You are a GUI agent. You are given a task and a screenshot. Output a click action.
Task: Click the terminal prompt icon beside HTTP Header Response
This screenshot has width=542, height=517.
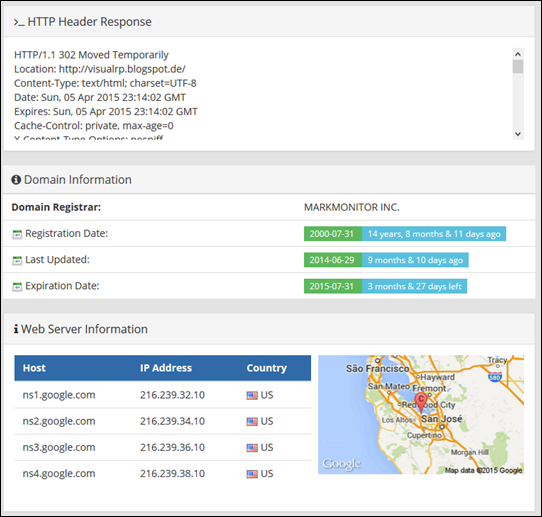pos(19,22)
